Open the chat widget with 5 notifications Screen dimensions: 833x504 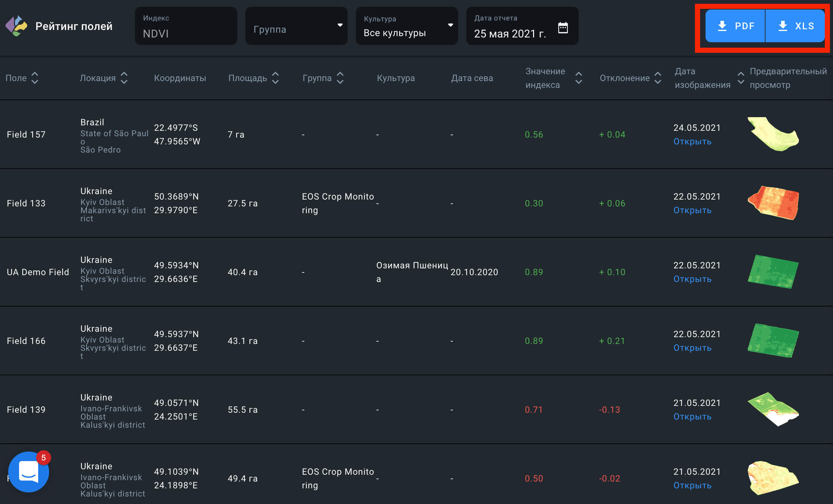click(x=29, y=472)
